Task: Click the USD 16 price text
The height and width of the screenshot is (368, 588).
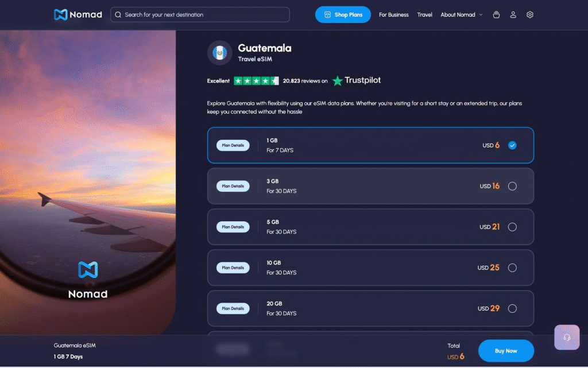Action: point(489,186)
